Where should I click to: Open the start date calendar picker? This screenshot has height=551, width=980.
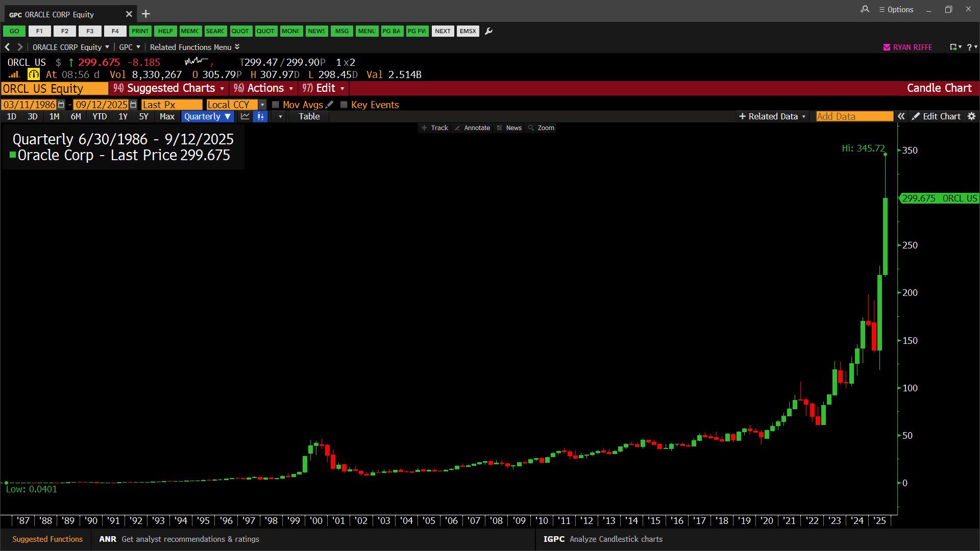(x=61, y=105)
